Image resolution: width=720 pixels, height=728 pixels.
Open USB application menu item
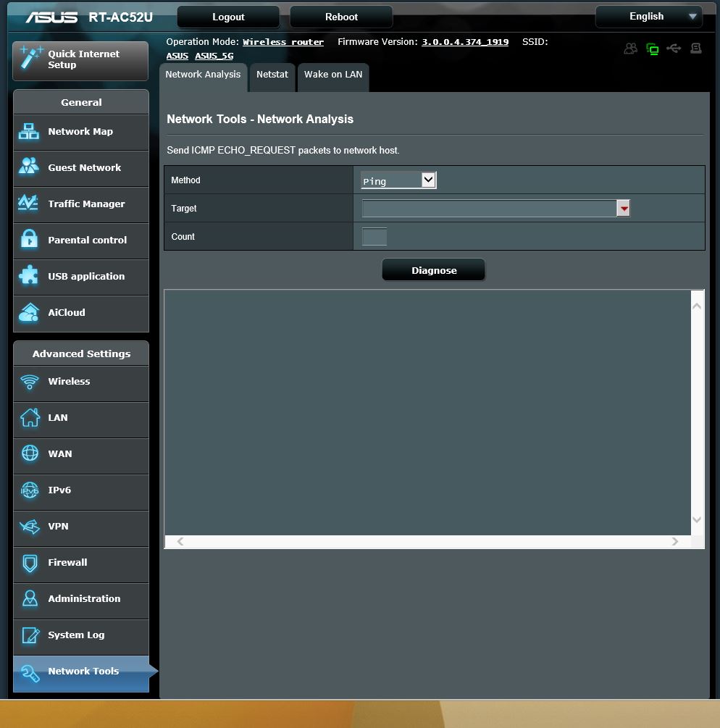[81, 277]
